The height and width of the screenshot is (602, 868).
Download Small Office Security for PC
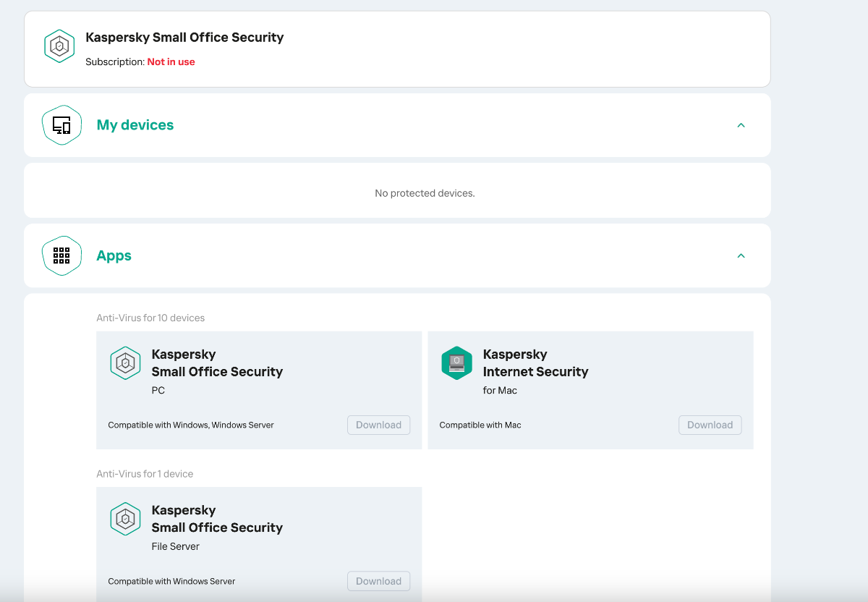[378, 425]
